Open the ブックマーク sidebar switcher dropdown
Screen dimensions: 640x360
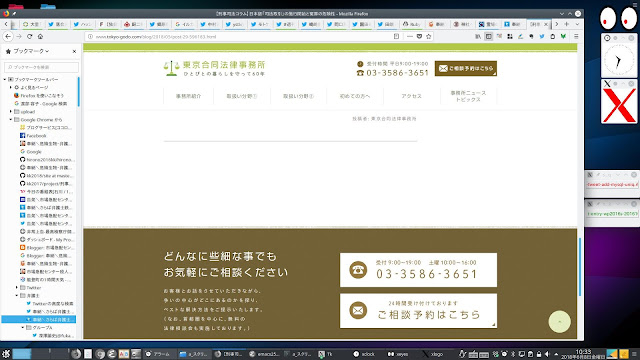pos(27,51)
